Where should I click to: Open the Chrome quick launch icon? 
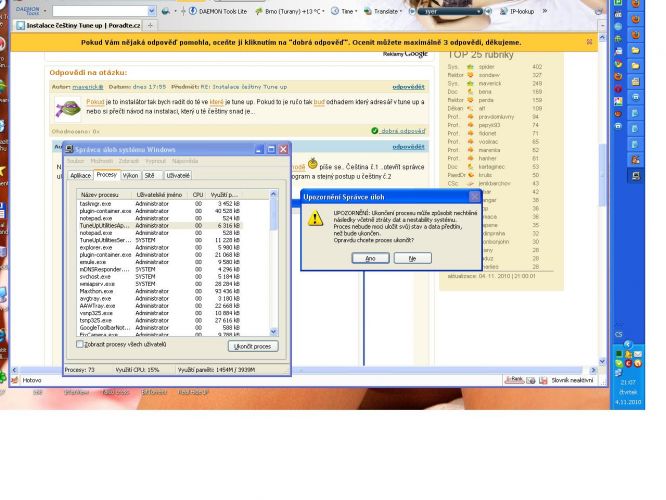point(618,64)
